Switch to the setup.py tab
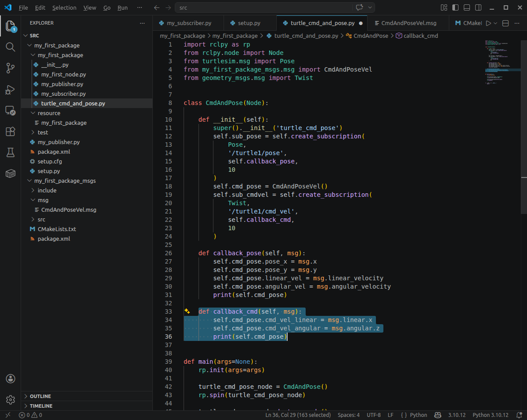 [x=250, y=23]
